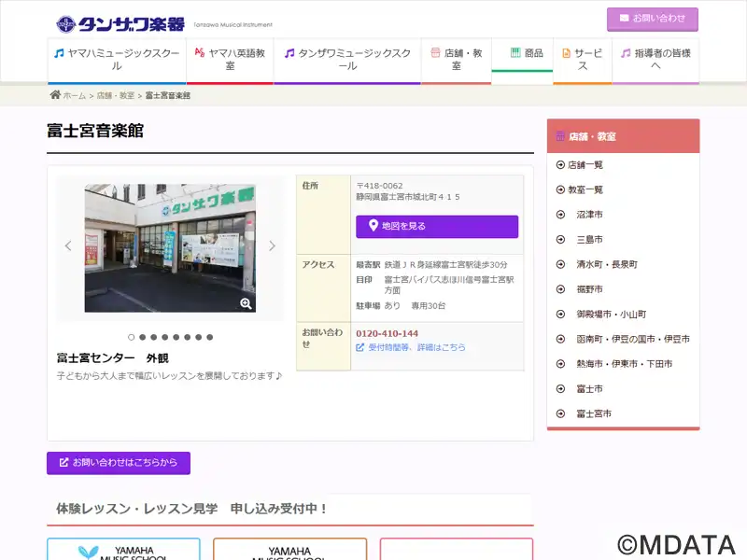Screen dimensions: 747x560
Task: Select the last carousel dot indicator
Action: click(210, 337)
